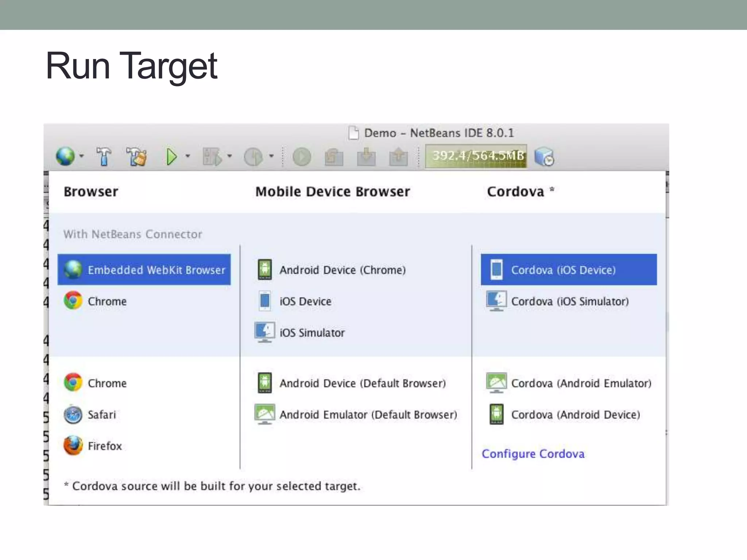Select Firefox as browser target
Image resolution: width=747 pixels, height=560 pixels.
[x=144, y=446]
